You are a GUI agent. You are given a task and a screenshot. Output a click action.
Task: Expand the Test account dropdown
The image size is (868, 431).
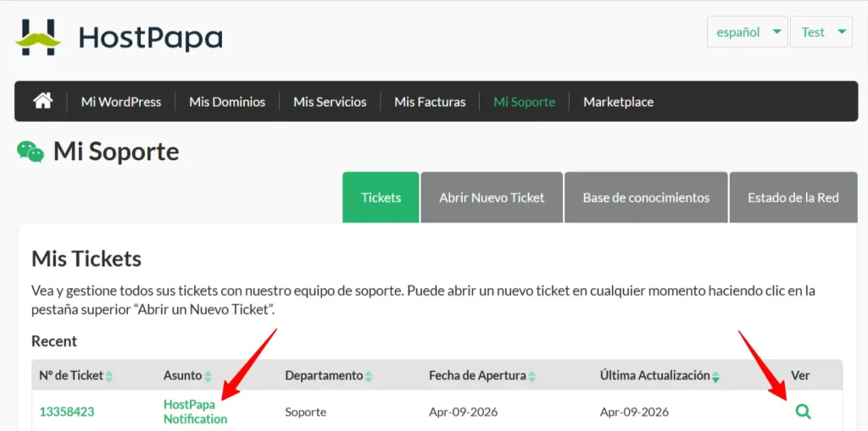[x=821, y=32]
